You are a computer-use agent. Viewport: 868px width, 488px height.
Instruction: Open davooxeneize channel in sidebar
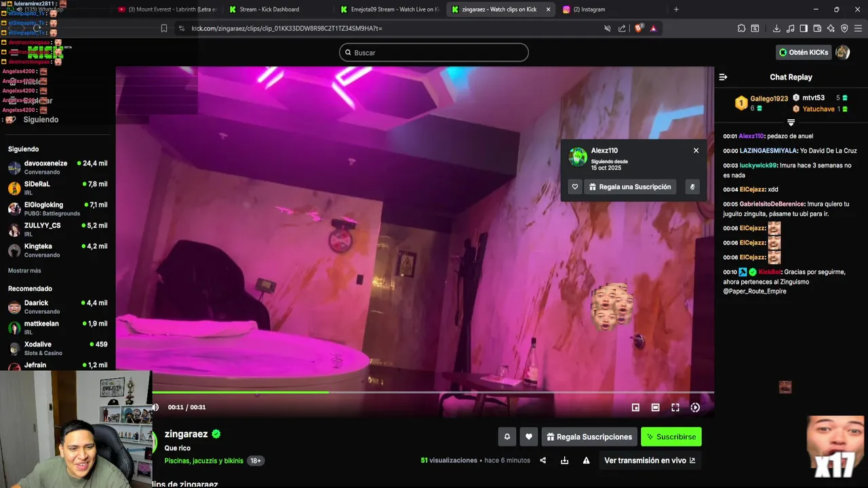[58, 167]
